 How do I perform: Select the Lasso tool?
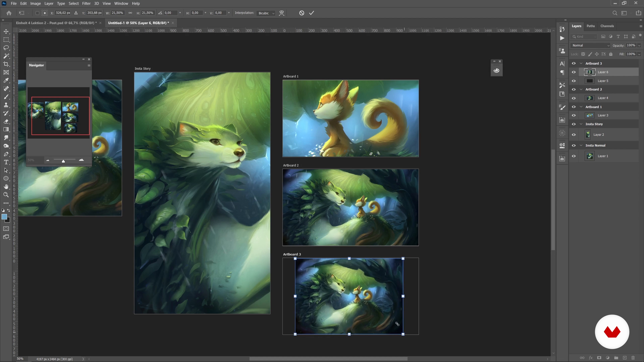pyautogui.click(x=6, y=48)
